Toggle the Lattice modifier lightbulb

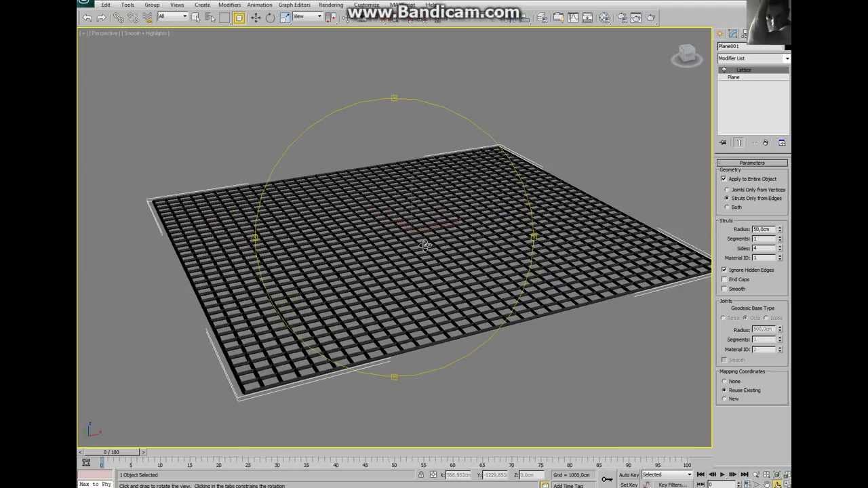coord(724,70)
